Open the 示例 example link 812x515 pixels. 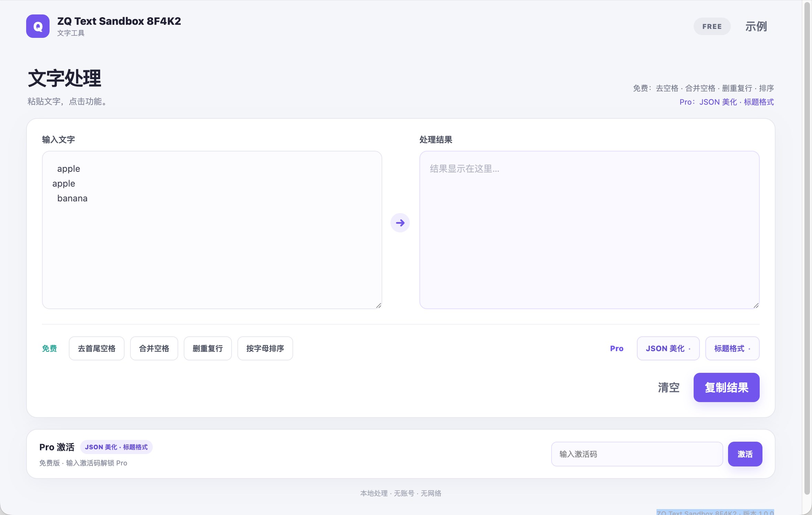756,27
